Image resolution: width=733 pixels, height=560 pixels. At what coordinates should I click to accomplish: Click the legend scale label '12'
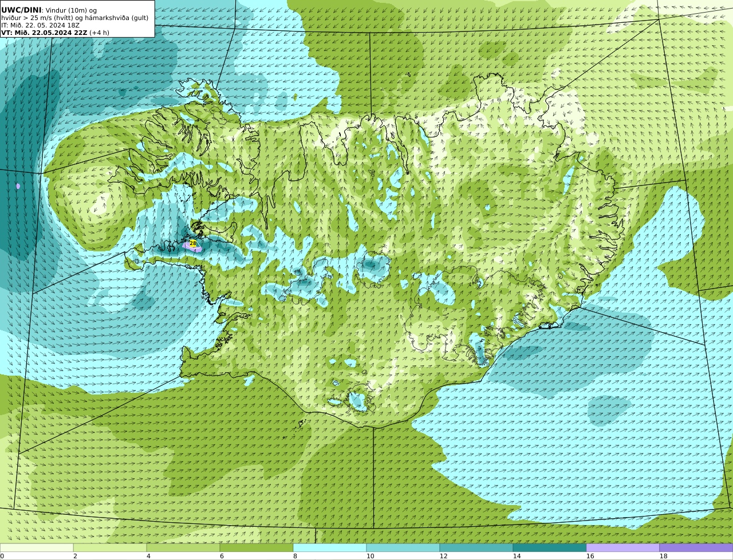443,556
